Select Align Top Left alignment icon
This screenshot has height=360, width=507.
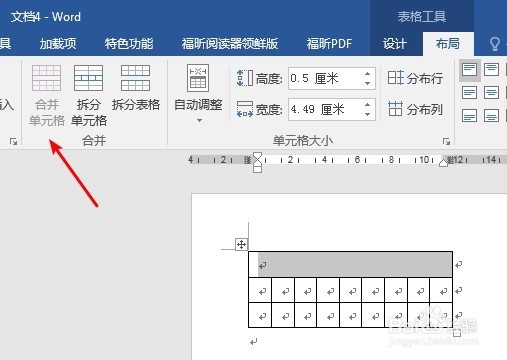[469, 70]
